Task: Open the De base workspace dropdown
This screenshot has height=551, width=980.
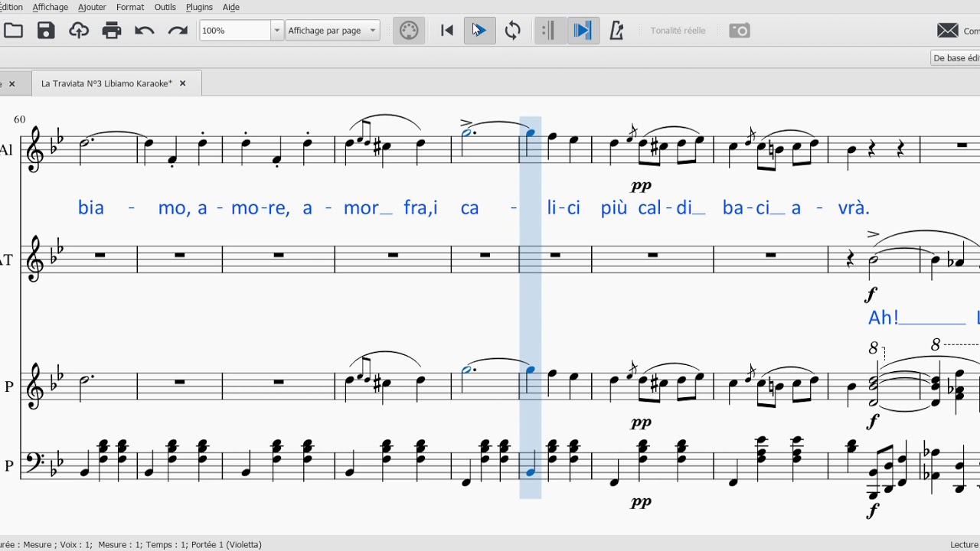Action: click(x=955, y=58)
